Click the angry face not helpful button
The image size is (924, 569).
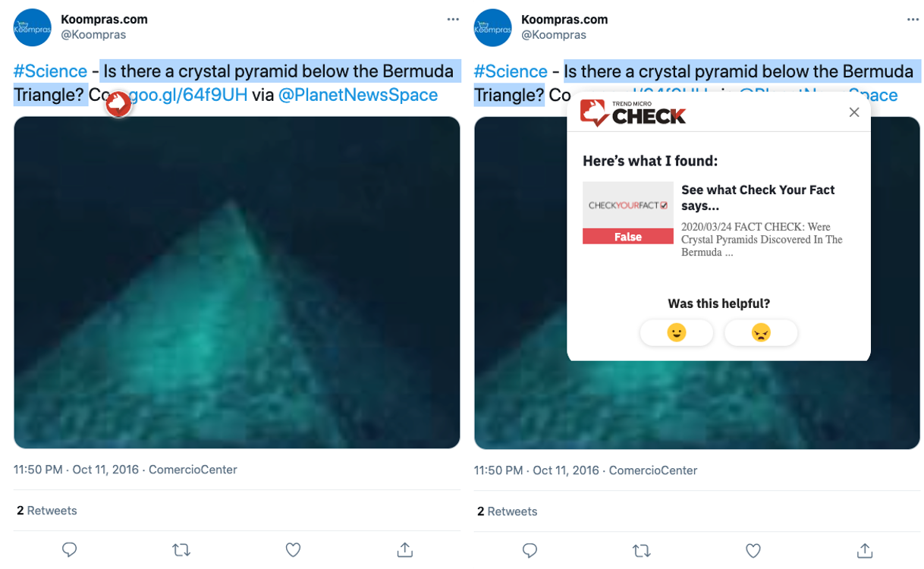pos(761,332)
